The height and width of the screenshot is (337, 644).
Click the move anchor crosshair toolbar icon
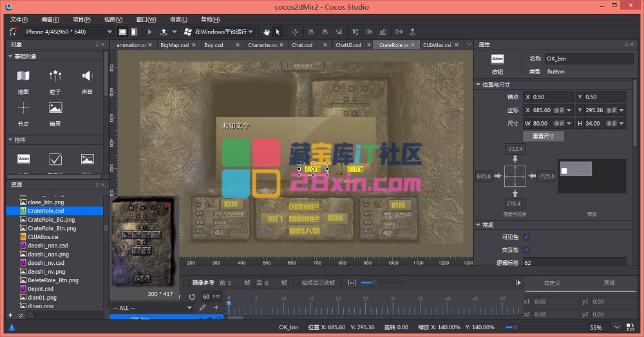point(296,32)
